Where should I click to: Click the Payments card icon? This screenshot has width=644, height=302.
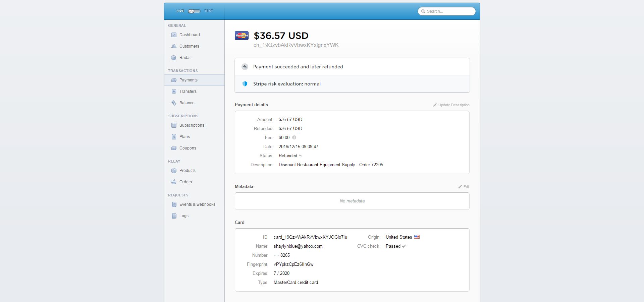click(174, 80)
